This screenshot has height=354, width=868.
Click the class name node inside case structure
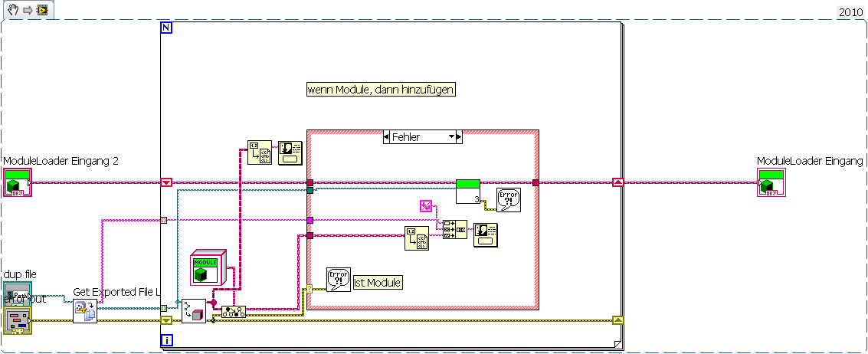pos(417,239)
